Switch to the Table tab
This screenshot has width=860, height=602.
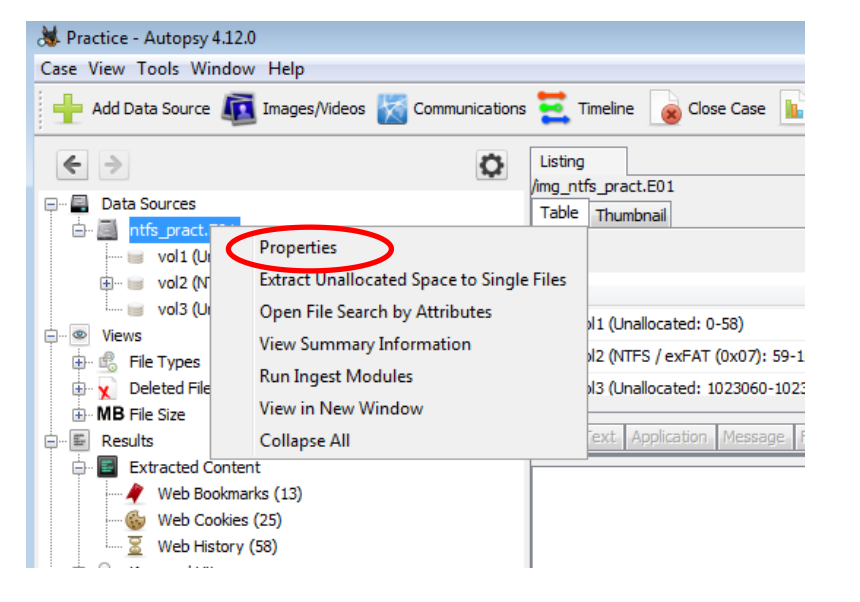559,213
